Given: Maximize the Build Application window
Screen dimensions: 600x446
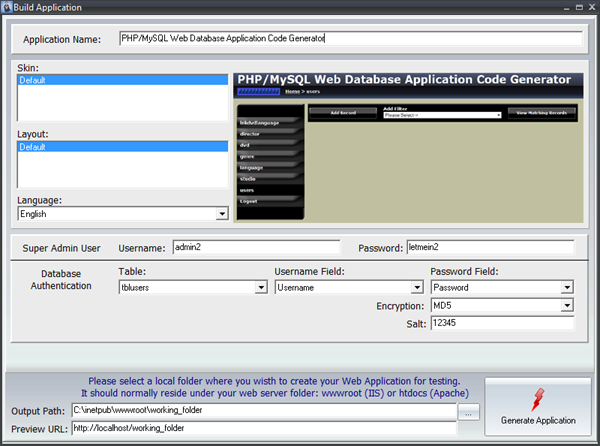Looking at the screenshot, I should pos(579,7).
